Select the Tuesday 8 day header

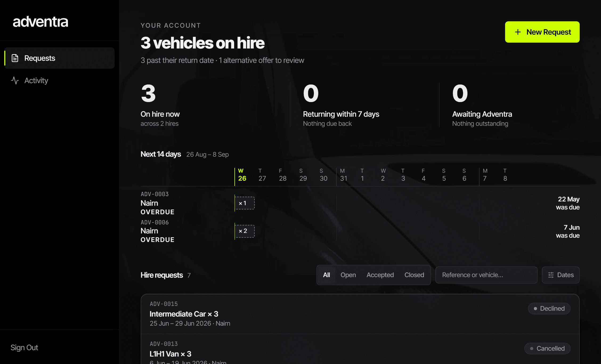coord(505,175)
